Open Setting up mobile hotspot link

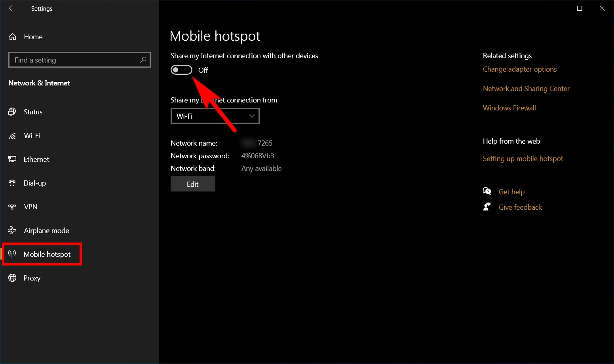point(523,159)
